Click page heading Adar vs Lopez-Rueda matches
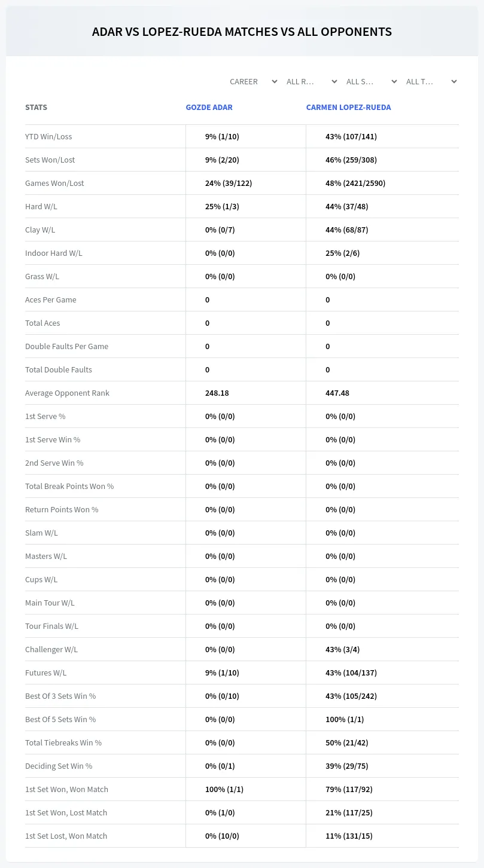This screenshot has width=484, height=868. pyautogui.click(x=242, y=32)
